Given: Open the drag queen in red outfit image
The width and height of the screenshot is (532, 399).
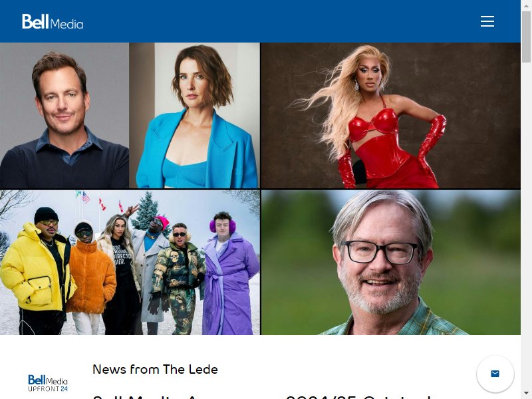Looking at the screenshot, I should (x=390, y=115).
